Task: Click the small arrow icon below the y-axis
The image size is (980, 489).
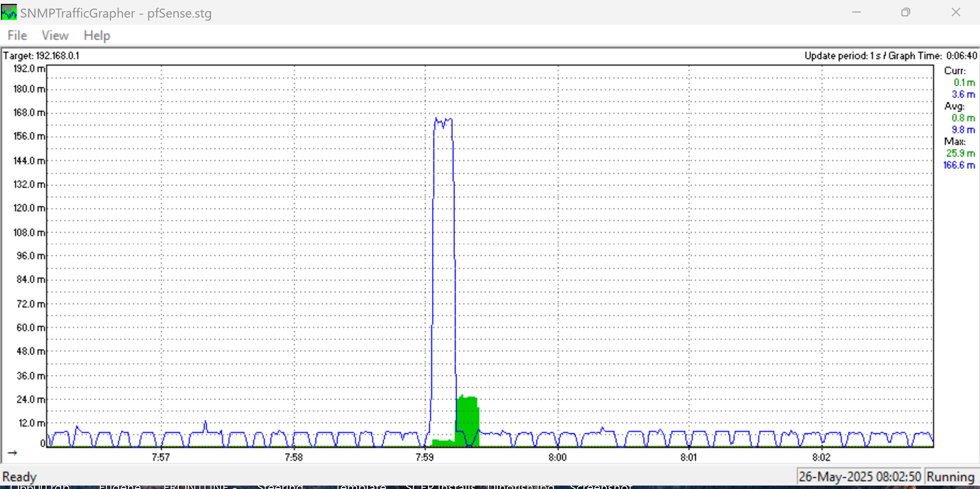Action: [12, 453]
